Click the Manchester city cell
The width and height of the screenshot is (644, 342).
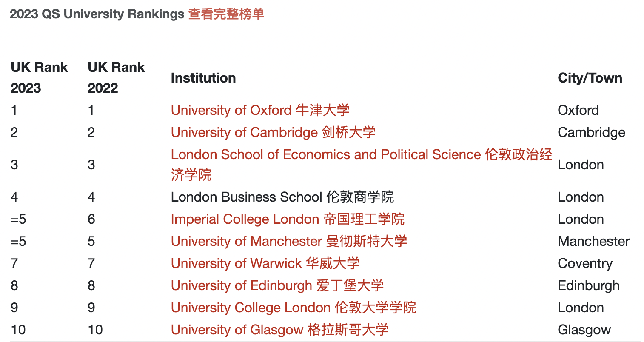point(593,241)
